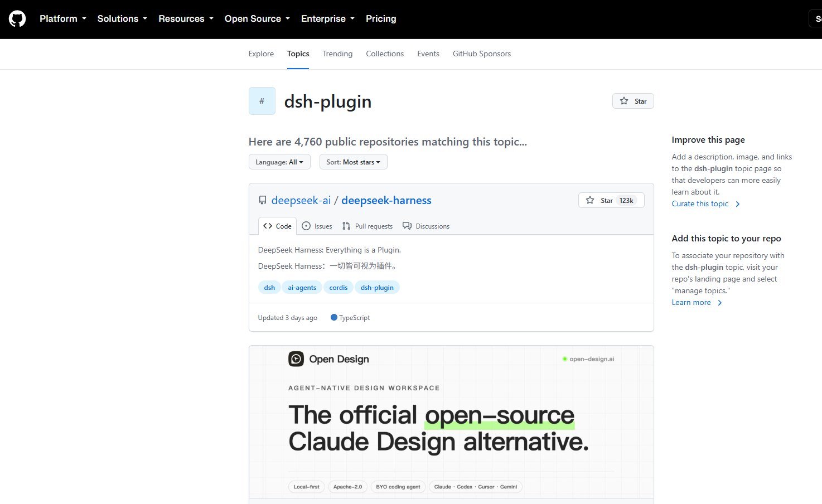Click the Claude · Codex · Cursor · Gemini badge
This screenshot has height=504, width=822.
[x=476, y=487]
